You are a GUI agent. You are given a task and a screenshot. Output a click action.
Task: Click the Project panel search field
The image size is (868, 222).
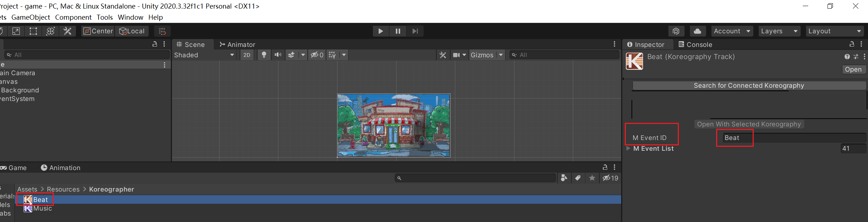pyautogui.click(x=475, y=178)
